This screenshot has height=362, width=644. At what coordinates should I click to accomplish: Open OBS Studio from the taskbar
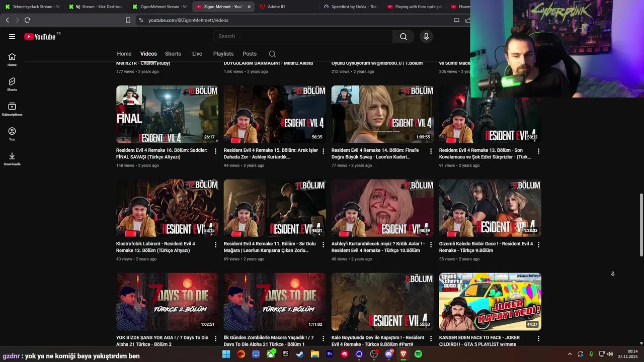pos(374,354)
